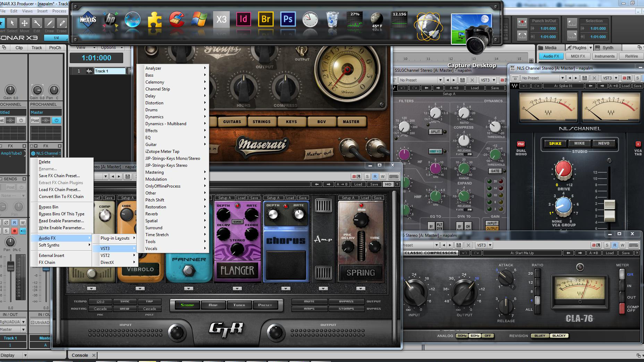The height and width of the screenshot is (362, 644).
Task: Open the No Preset dropdown in NLS Channel
Action: [543, 78]
